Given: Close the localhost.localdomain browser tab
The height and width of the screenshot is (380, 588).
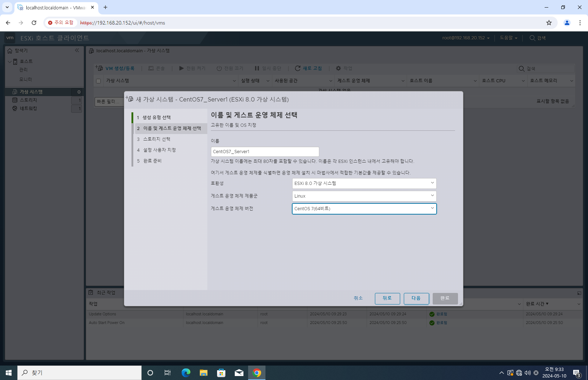Looking at the screenshot, I should (92, 7).
